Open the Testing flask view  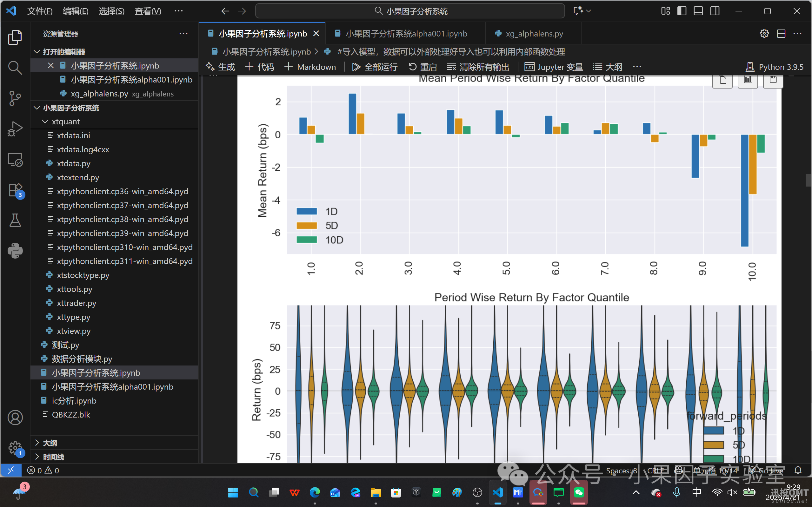pos(15,220)
